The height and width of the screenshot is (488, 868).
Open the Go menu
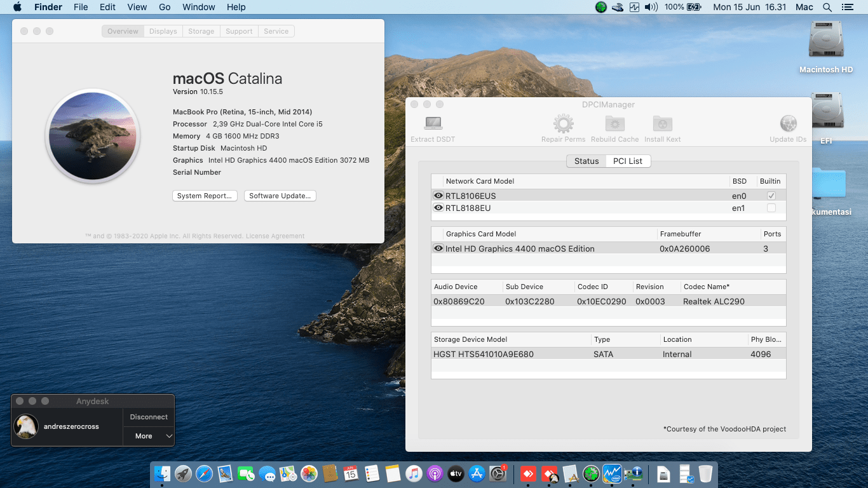tap(165, 7)
